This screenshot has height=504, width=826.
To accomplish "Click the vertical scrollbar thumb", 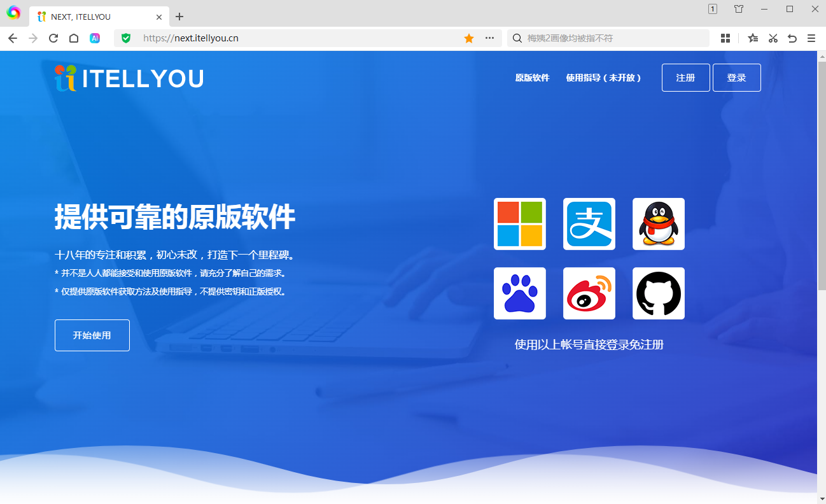I will tap(822, 175).
